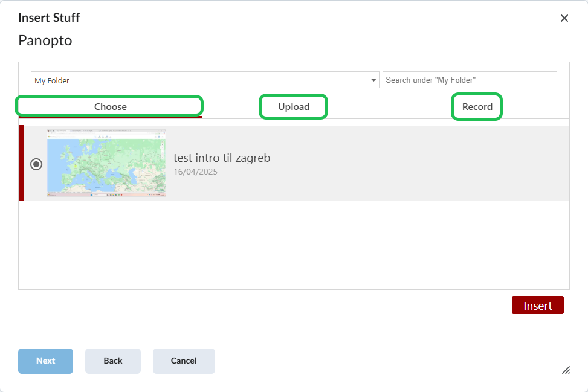Click the video date 16/04/2025
The image size is (588, 392).
pyautogui.click(x=195, y=172)
